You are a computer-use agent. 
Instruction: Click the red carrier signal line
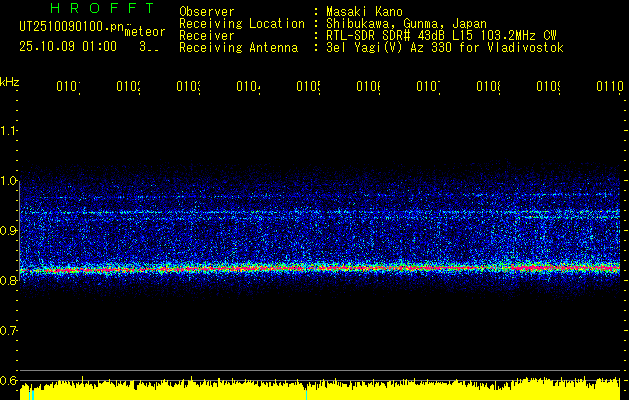tap(300, 268)
